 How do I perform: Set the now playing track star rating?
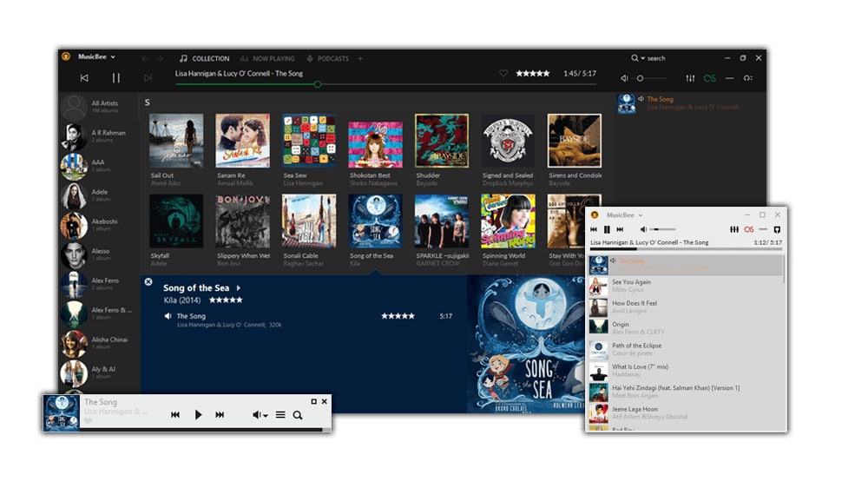tap(533, 73)
